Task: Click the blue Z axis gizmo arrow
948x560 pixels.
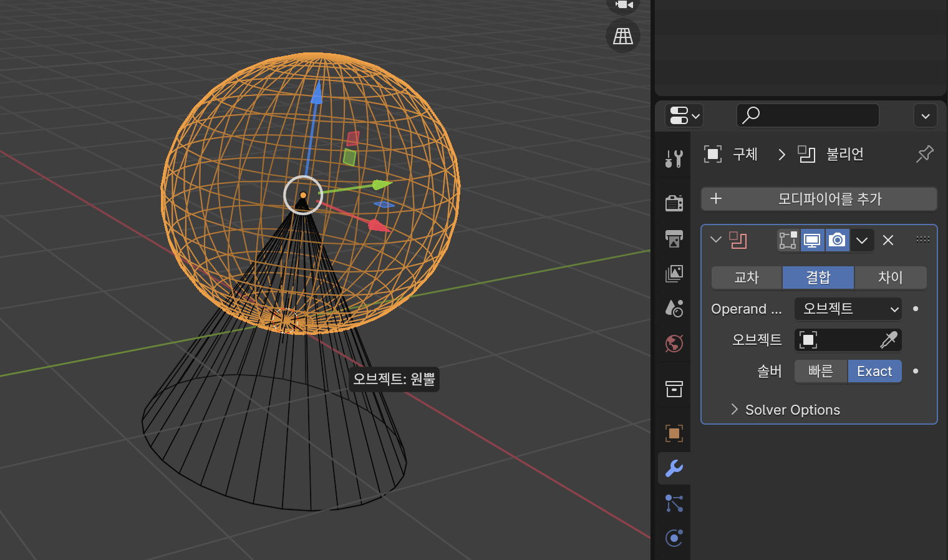Action: pyautogui.click(x=317, y=92)
